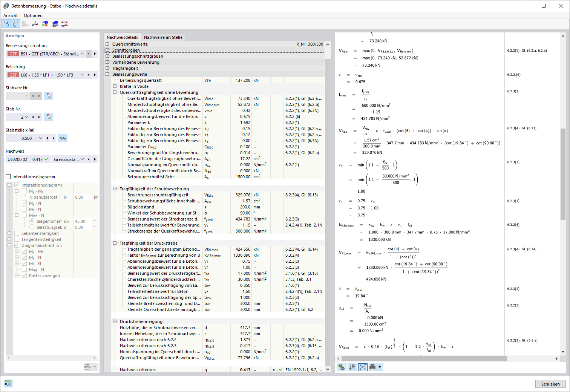Open the material info colored circles icon
The height and width of the screenshot is (392, 570).
pyautogui.click(x=45, y=24)
